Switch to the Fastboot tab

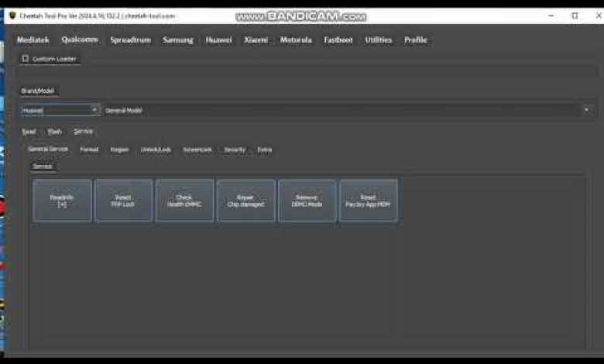338,40
